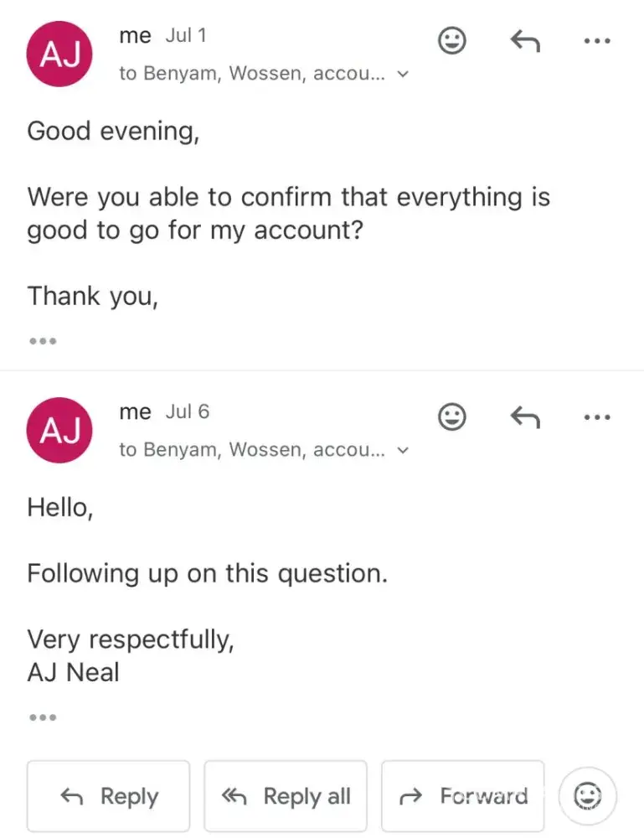Open more options menu for Jul 1 email
Viewport: 644px width, 838px height.
(x=598, y=40)
